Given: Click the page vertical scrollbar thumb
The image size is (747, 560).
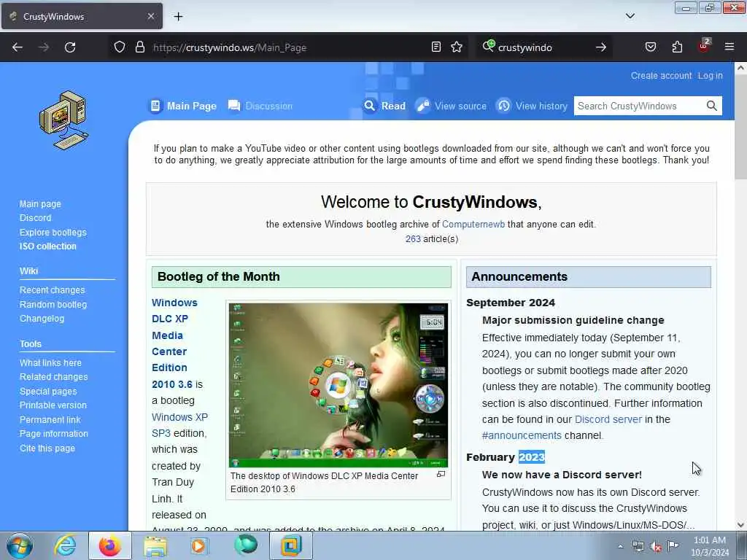Looking at the screenshot, I should coord(740,127).
